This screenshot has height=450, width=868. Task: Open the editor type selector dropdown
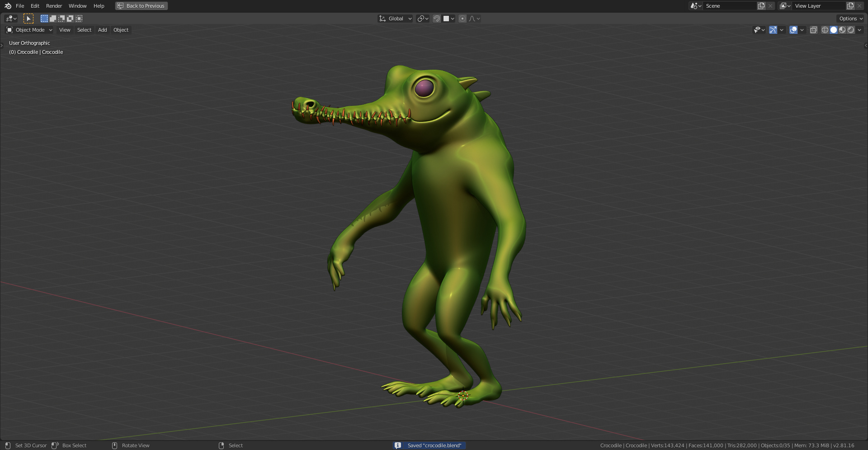point(11,19)
